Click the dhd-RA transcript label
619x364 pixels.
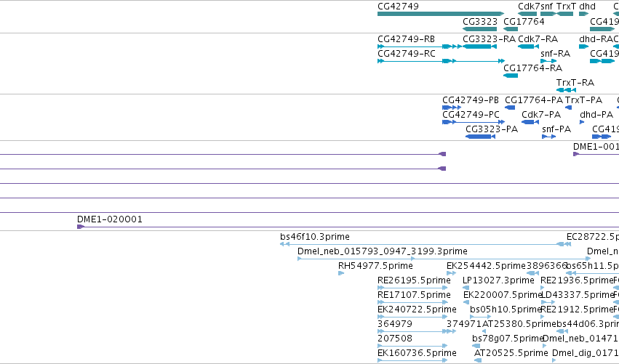point(596,39)
